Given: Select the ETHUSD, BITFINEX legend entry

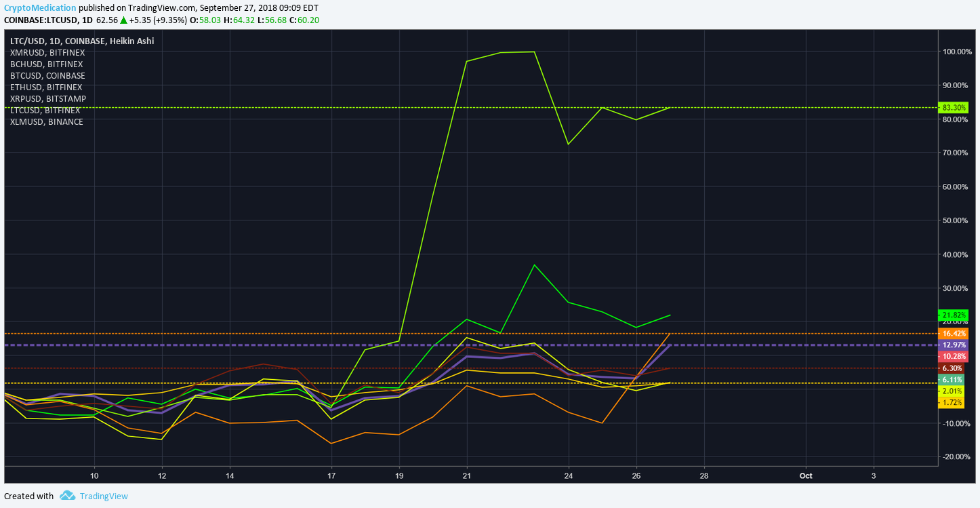Looking at the screenshot, I should (x=46, y=87).
